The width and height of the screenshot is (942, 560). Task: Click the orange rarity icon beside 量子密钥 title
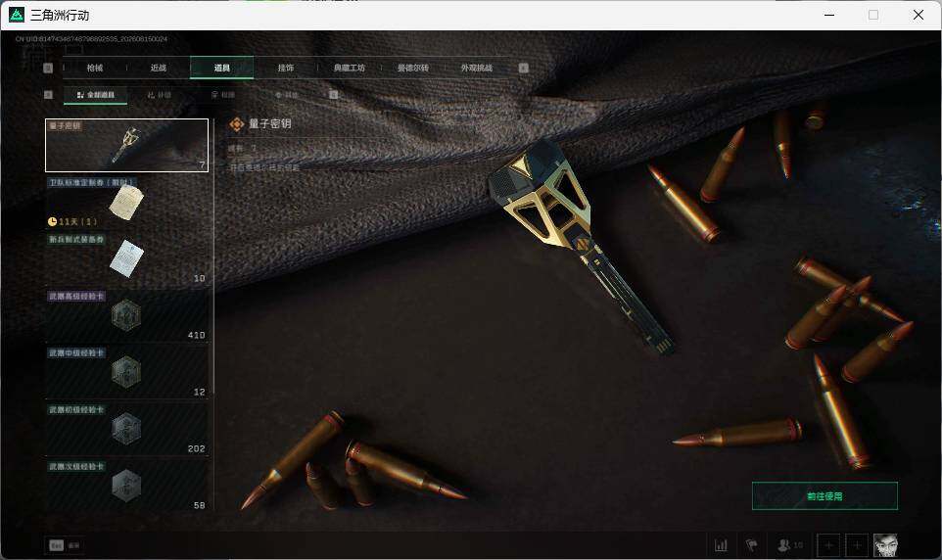237,124
